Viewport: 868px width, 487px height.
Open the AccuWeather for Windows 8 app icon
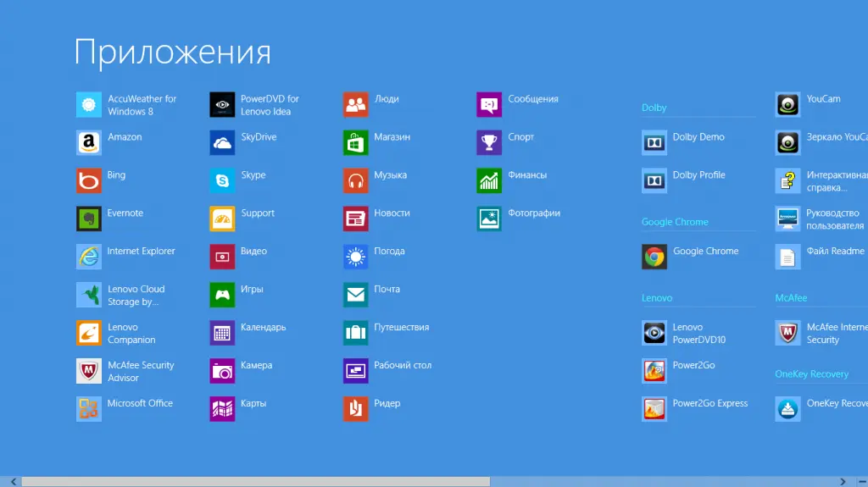88,104
